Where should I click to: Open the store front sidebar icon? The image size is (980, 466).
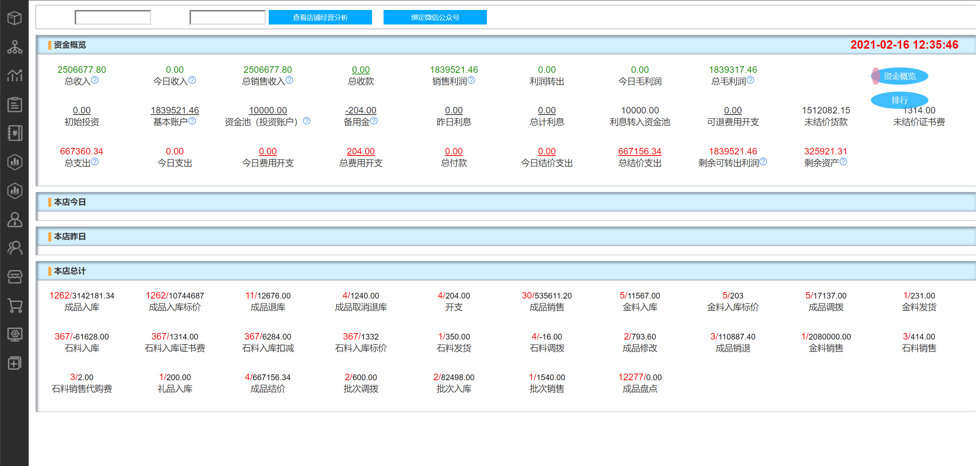click(15, 277)
